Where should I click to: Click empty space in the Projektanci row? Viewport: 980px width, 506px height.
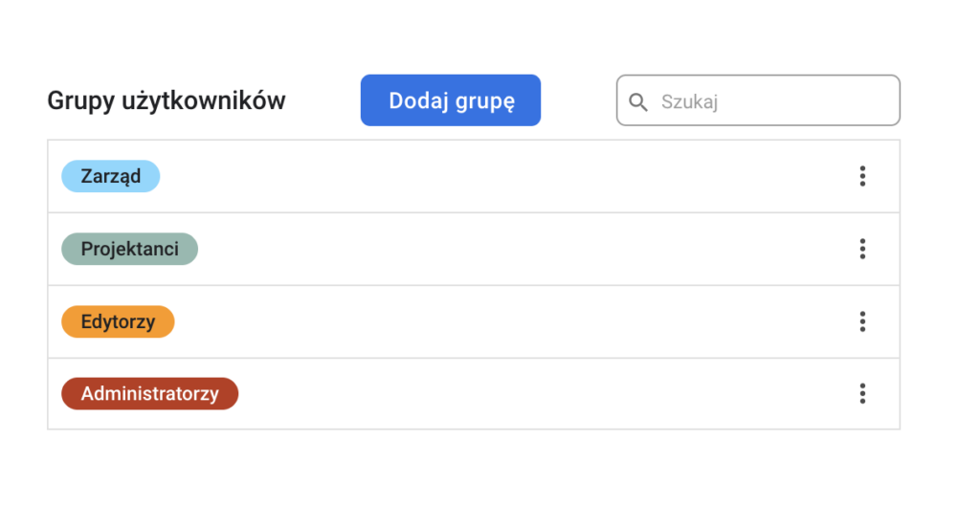tap(517, 249)
